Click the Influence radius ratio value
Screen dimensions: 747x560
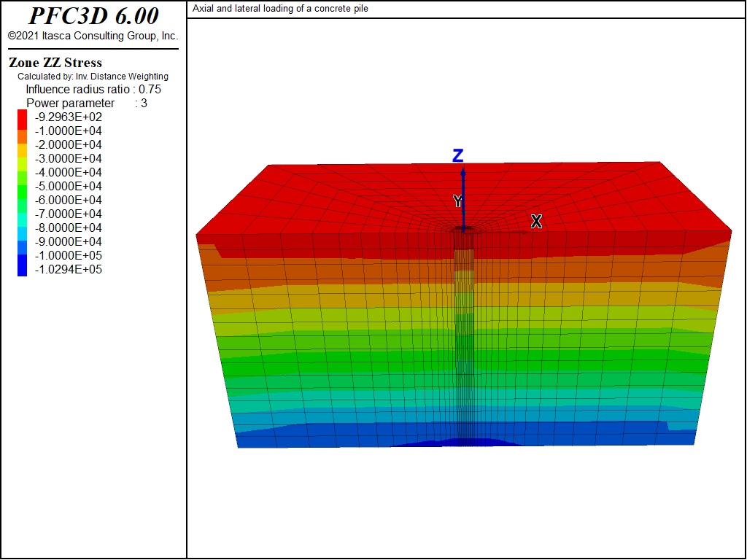point(150,90)
